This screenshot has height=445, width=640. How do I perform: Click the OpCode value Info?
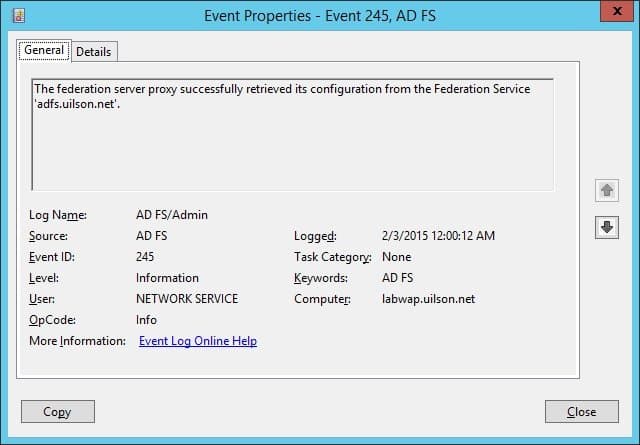tap(146, 320)
